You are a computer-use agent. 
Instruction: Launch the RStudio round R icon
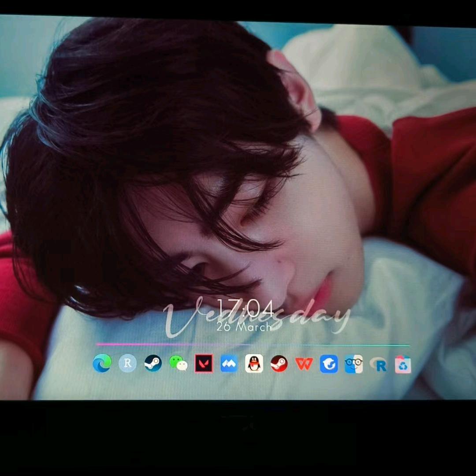(x=127, y=364)
